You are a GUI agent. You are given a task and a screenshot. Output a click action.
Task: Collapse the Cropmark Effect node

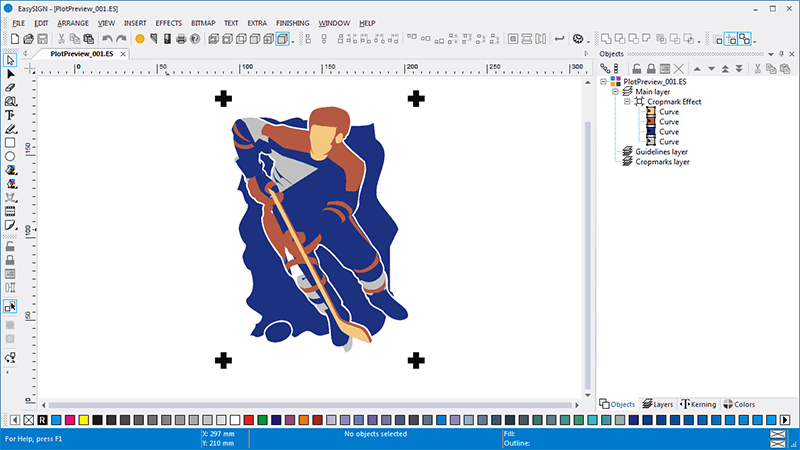pos(627,102)
